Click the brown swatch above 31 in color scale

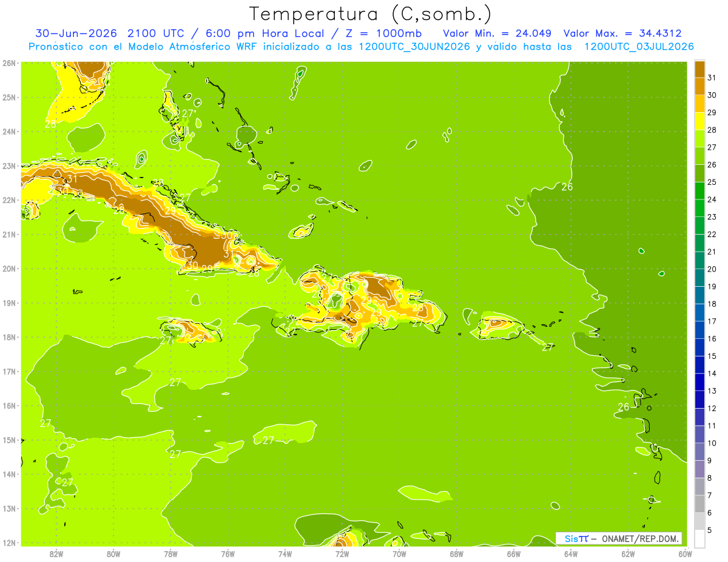point(699,69)
